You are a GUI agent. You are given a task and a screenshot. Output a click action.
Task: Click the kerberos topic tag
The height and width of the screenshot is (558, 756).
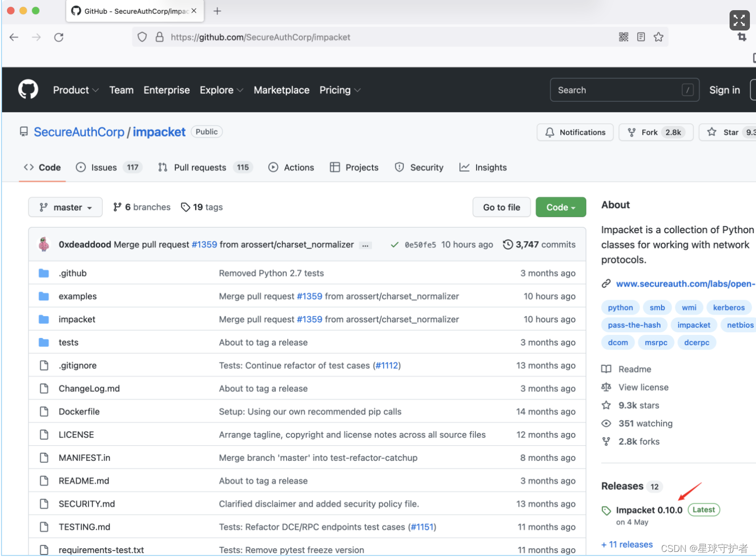tap(729, 307)
